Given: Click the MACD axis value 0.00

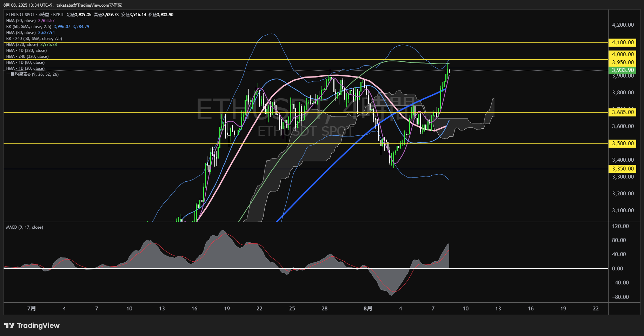Looking at the screenshot, I should click(x=618, y=269).
